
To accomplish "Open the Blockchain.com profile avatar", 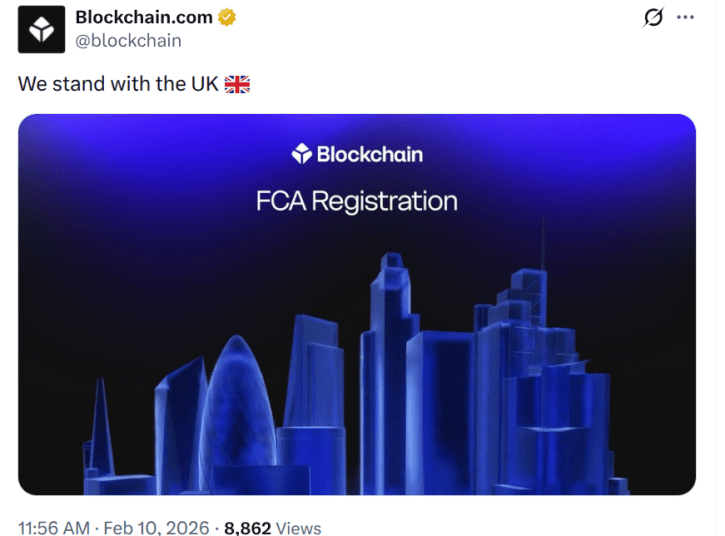I will coord(40,30).
